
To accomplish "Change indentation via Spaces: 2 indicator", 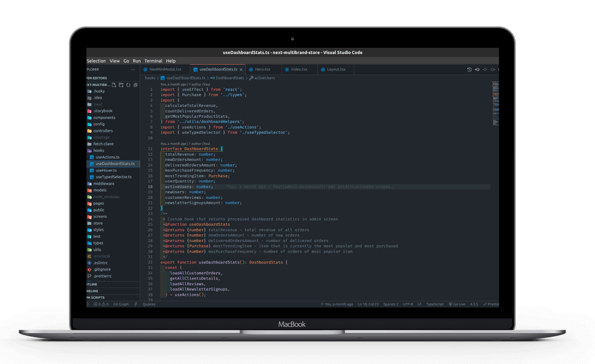I will click(390, 304).
